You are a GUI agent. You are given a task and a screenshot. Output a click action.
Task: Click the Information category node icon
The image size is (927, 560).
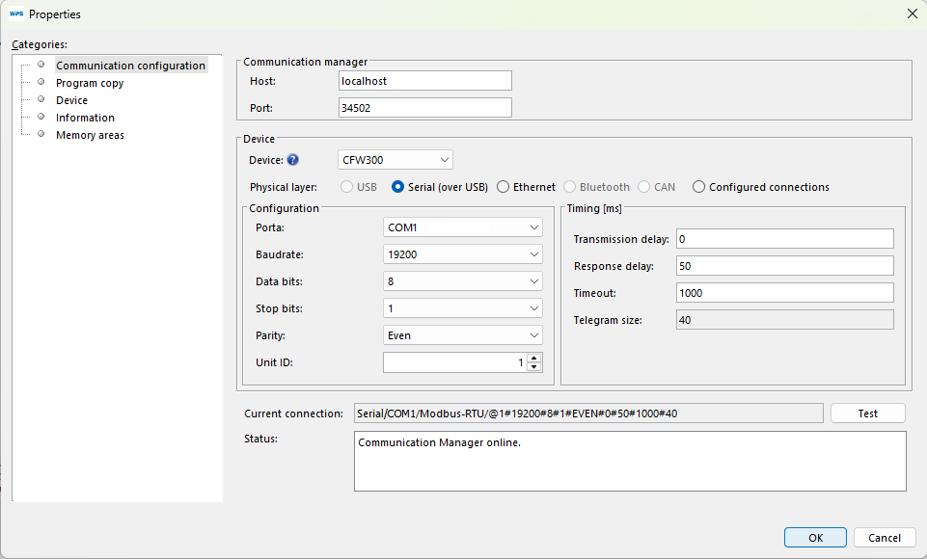coord(40,118)
